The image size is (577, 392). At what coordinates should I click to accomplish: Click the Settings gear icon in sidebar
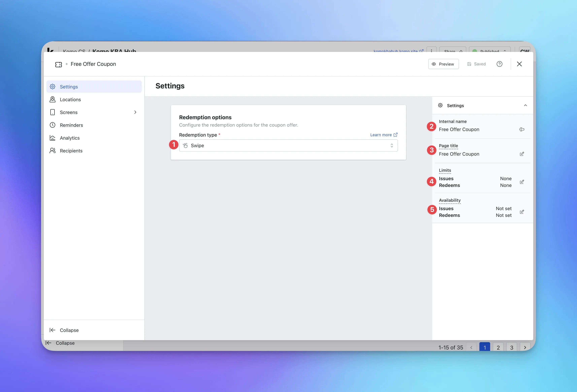tap(52, 87)
